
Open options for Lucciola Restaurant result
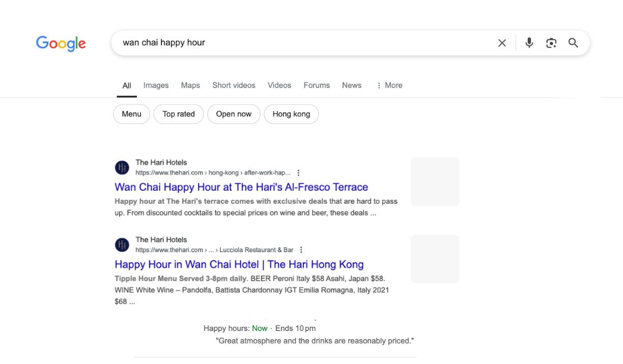pos(301,250)
